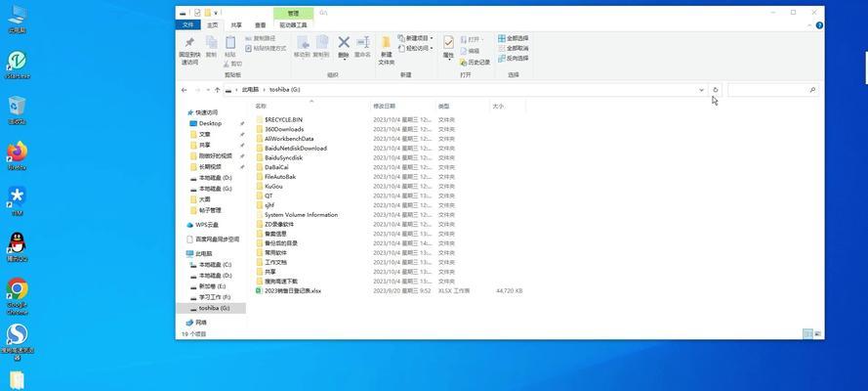868x391 pixels.
Task: Click the Cut (剪切) scissors command
Action: tap(233, 64)
